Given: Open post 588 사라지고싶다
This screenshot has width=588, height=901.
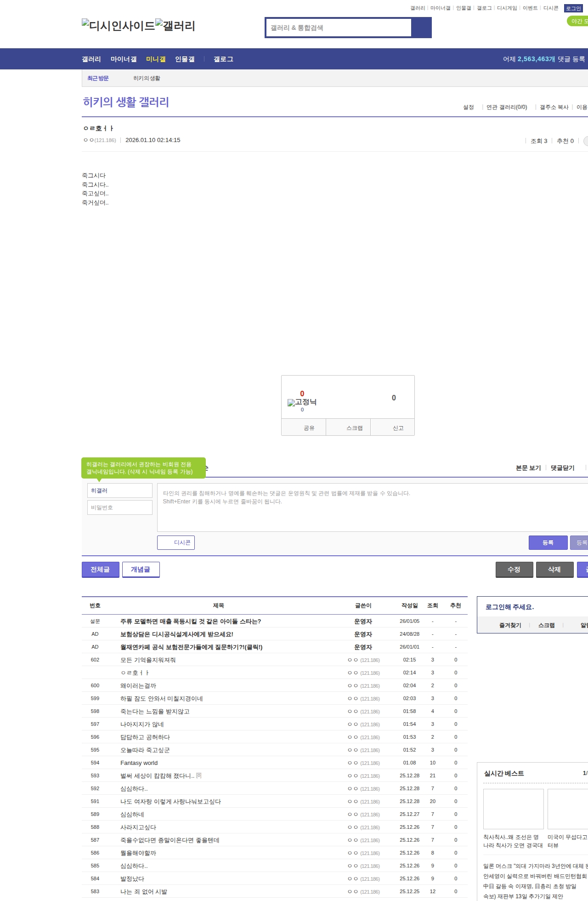Looking at the screenshot, I should (138, 827).
